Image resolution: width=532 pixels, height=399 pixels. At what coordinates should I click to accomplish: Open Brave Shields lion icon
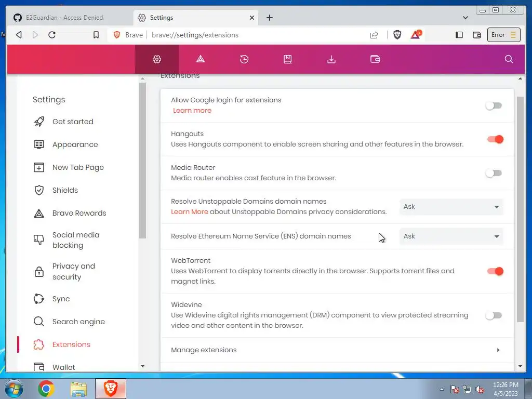click(397, 35)
